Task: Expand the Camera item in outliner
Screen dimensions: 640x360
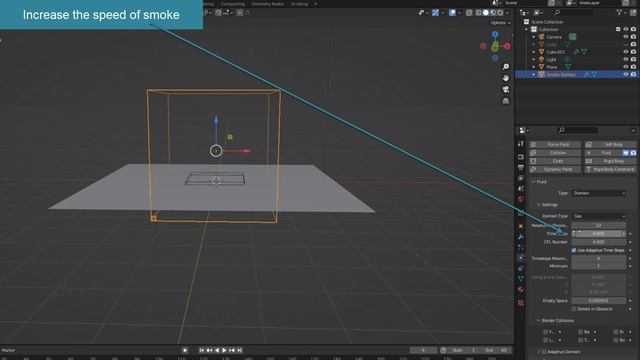Action: point(533,37)
